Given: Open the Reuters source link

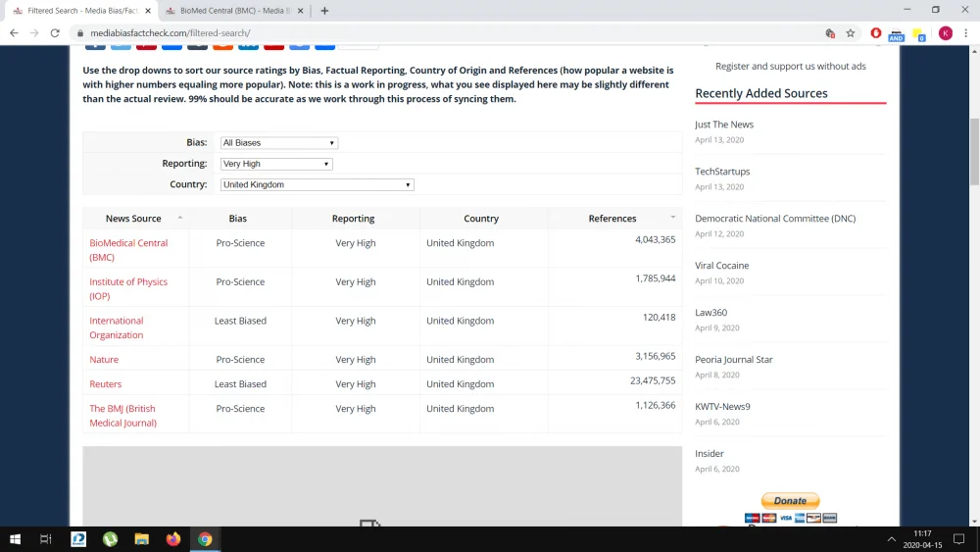Looking at the screenshot, I should [106, 383].
